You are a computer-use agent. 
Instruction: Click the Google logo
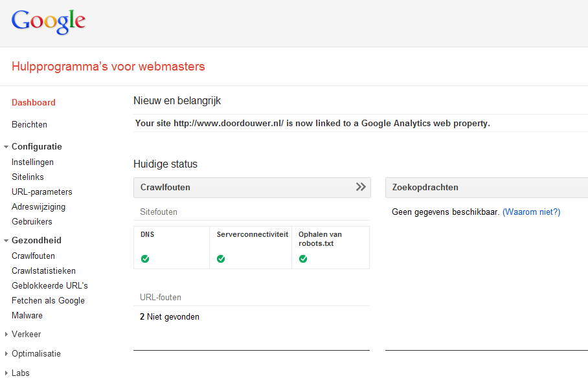point(49,21)
